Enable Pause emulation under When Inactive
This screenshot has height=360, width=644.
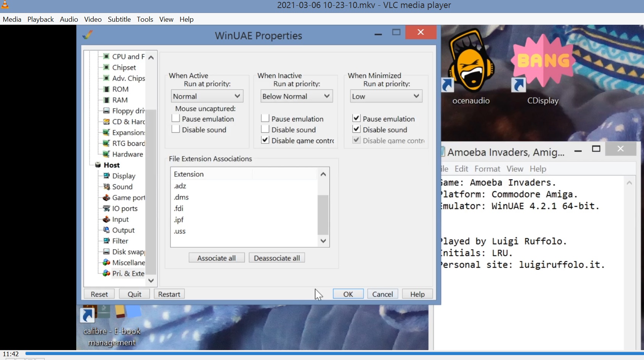pos(265,118)
